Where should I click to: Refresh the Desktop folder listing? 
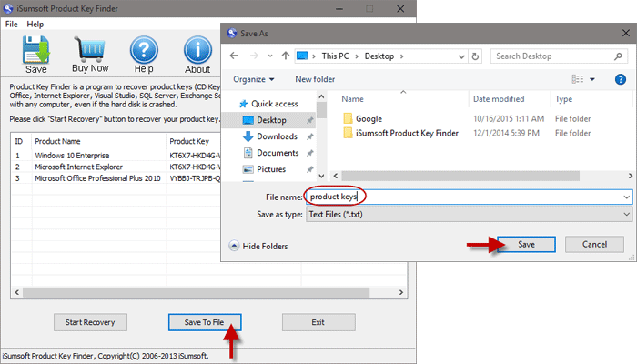475,56
